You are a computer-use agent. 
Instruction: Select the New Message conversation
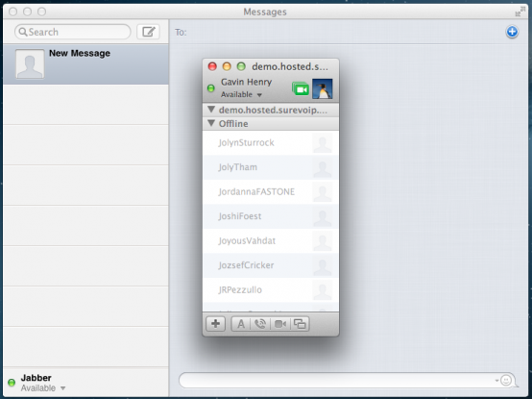[85, 64]
